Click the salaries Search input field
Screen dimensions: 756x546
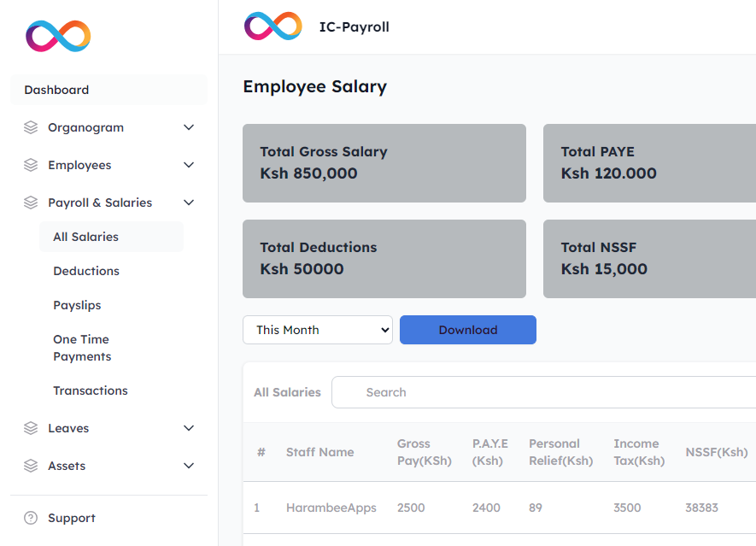tap(547, 392)
